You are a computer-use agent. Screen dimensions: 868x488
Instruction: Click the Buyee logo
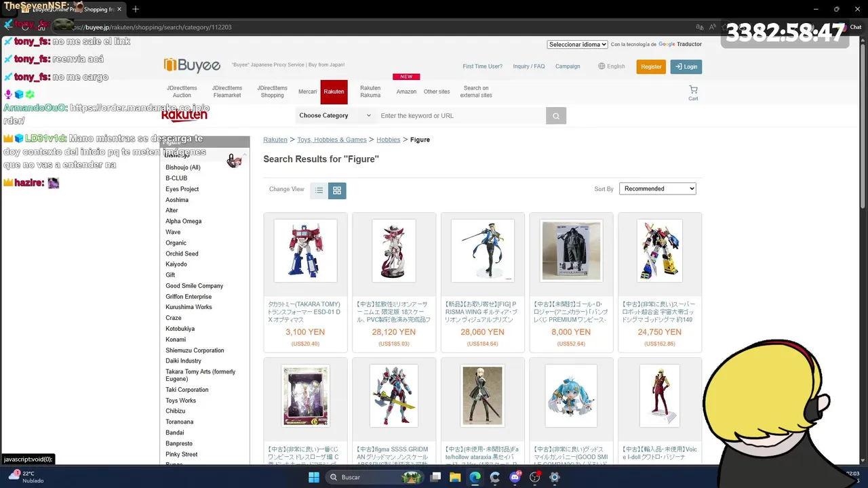click(192, 65)
